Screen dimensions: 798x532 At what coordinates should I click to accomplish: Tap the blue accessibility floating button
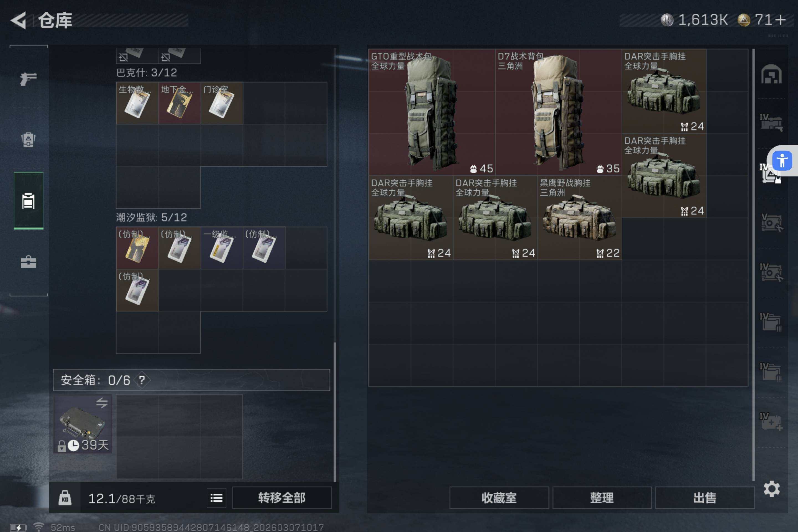tap(782, 160)
